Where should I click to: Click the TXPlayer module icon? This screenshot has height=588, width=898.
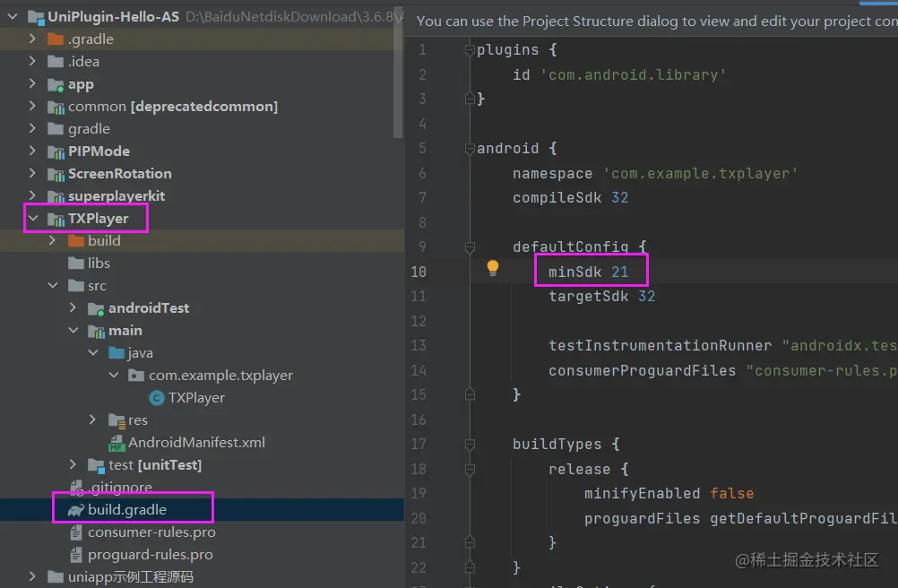tap(56, 219)
